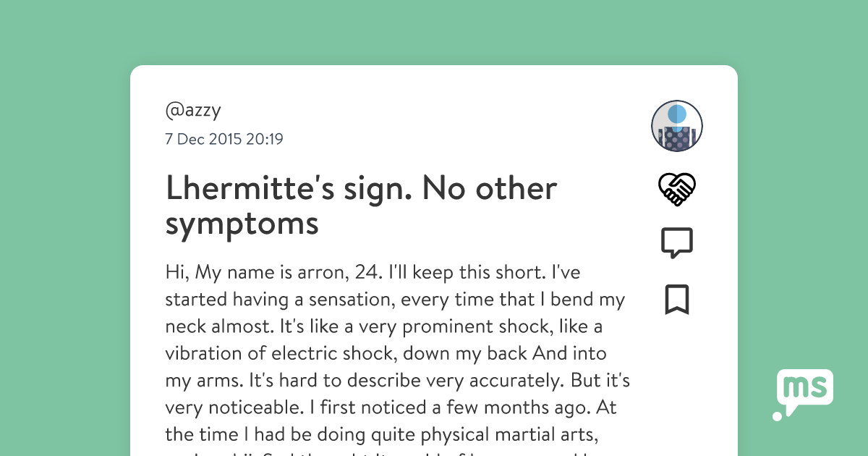
Task: Click the line starting "neck almost"
Action: (383, 326)
